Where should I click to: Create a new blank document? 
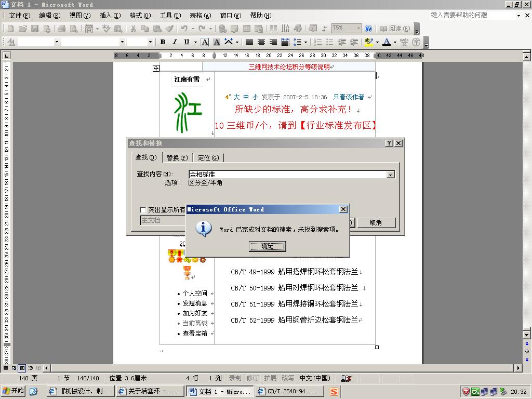[x=11, y=29]
